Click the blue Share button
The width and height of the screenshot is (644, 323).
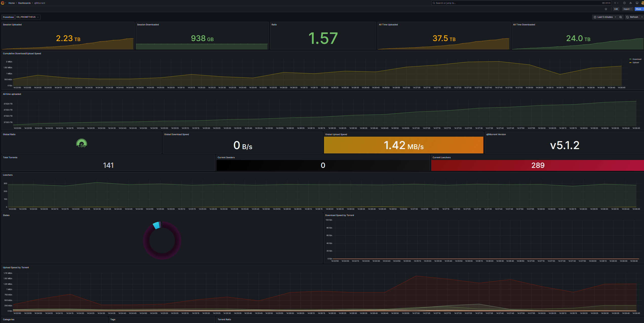pos(639,9)
